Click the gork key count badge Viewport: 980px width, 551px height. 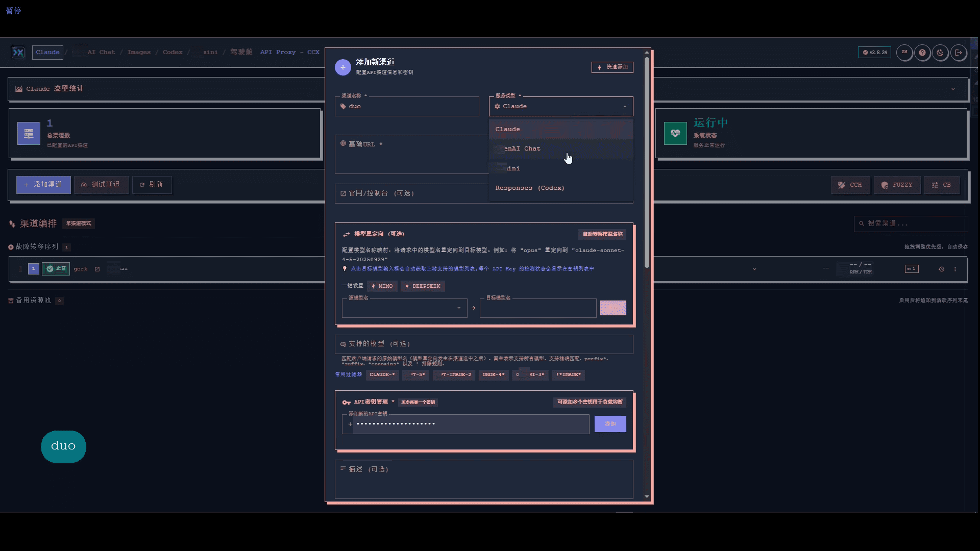[x=912, y=269]
